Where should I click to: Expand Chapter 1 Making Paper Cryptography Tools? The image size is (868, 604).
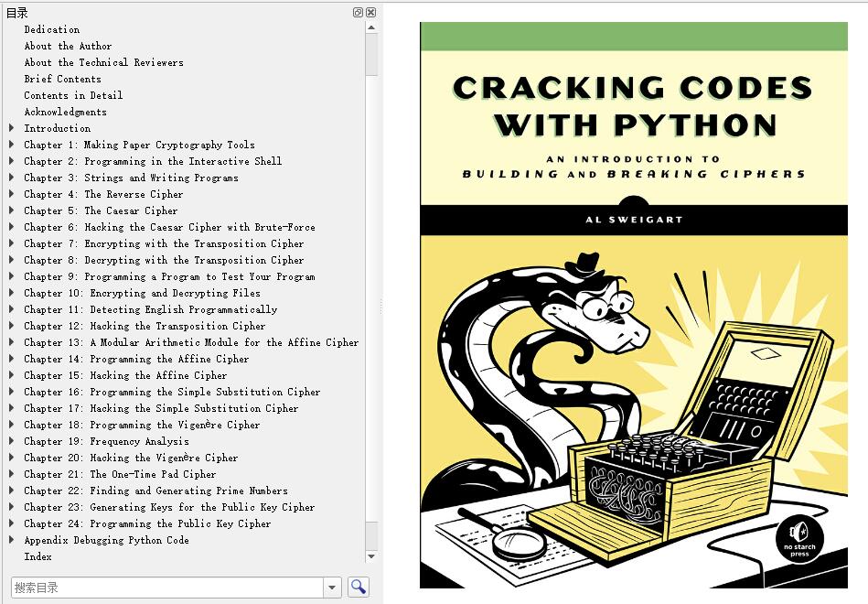click(x=12, y=145)
